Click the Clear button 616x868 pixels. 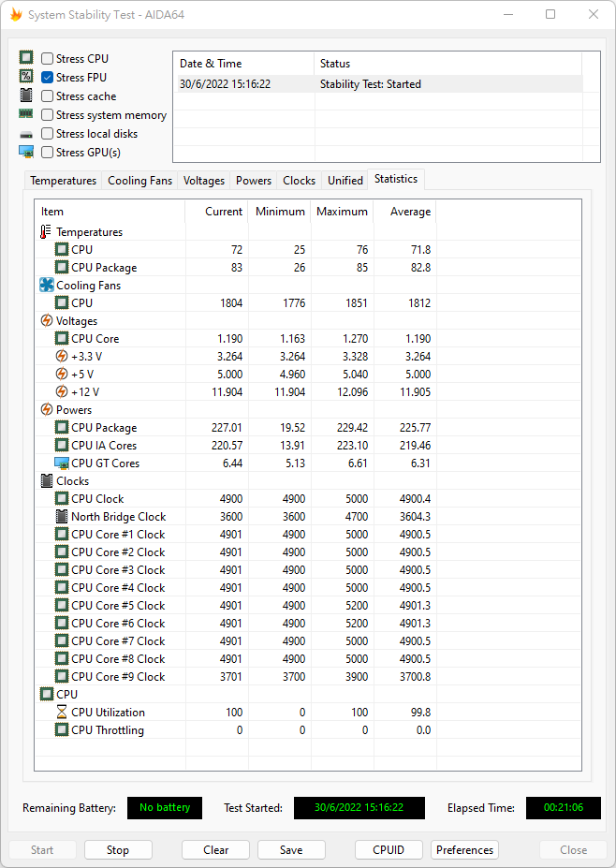[215, 849]
